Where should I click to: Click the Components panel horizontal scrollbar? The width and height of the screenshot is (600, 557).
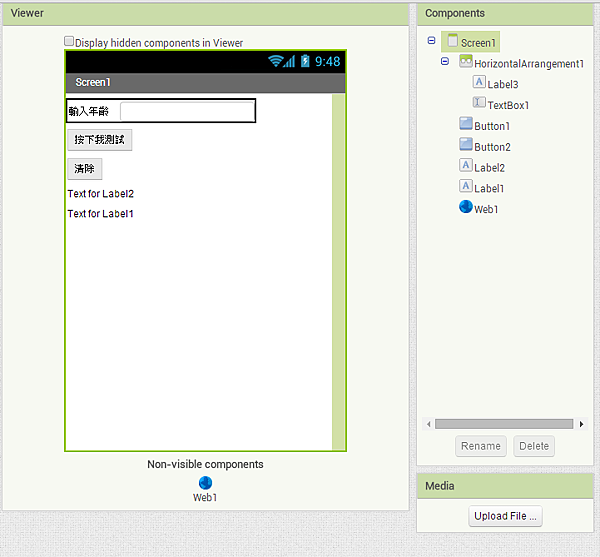pyautogui.click(x=504, y=424)
